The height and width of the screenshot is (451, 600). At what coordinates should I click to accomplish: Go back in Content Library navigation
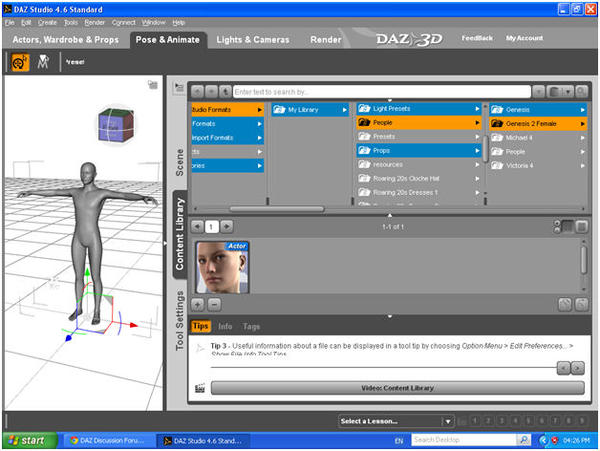point(197,92)
